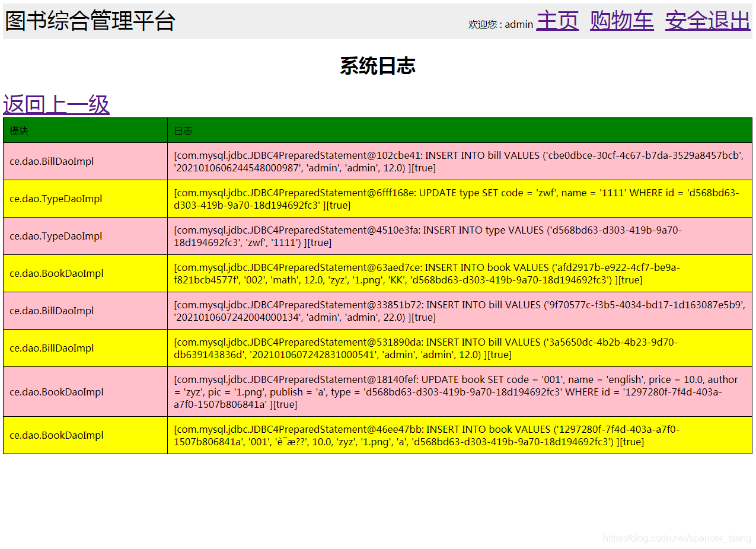756x549 pixels.
Task: Click the 日志 column header
Action: click(x=460, y=130)
